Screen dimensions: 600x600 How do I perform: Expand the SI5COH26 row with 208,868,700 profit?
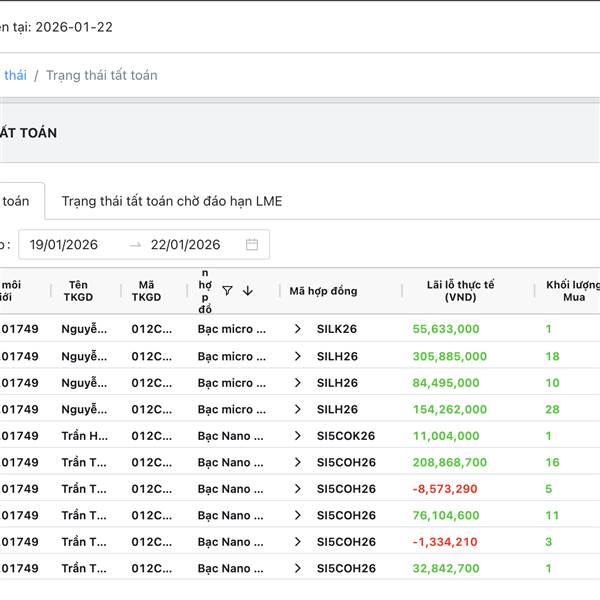(x=297, y=462)
